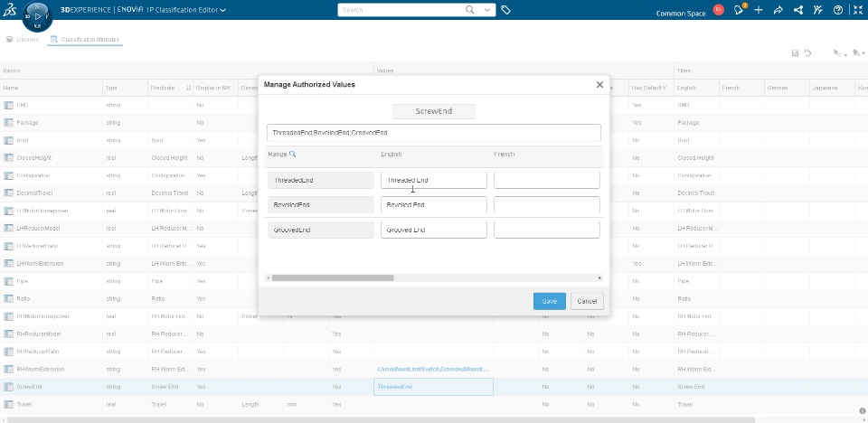Click the Ratio row icon

pos(8,299)
